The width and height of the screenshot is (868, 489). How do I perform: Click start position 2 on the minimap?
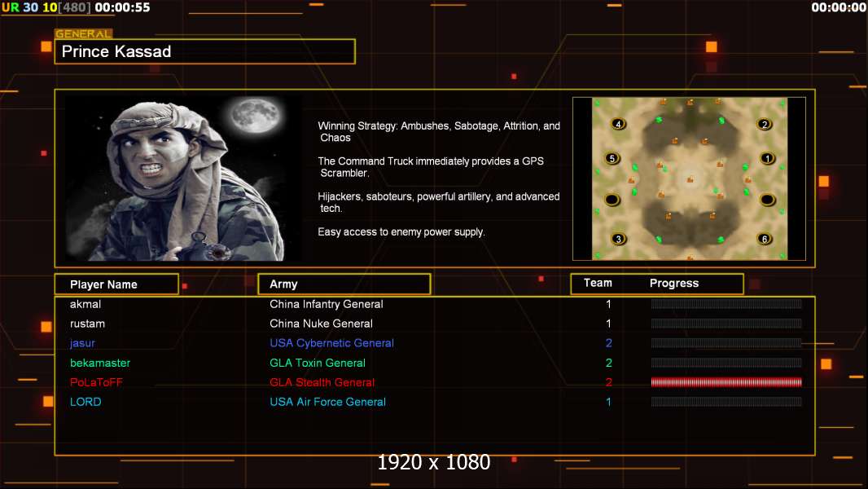pos(765,124)
